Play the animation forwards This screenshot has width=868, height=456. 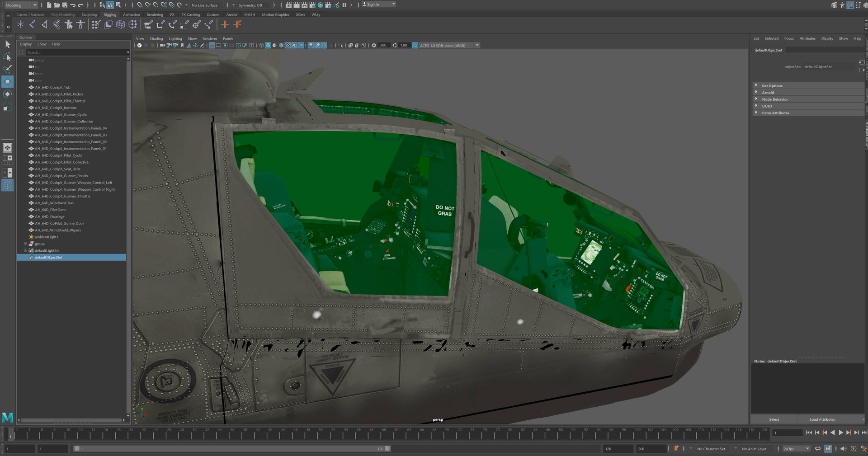tap(841, 432)
